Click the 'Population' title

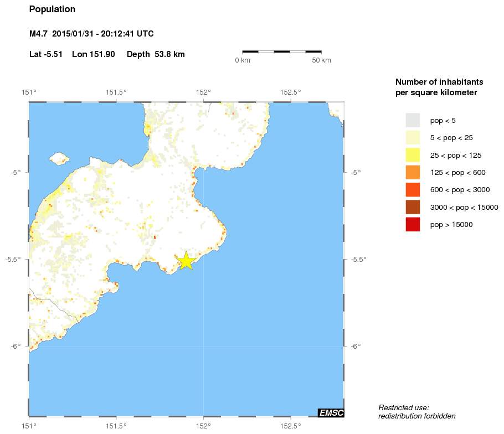tap(52, 9)
